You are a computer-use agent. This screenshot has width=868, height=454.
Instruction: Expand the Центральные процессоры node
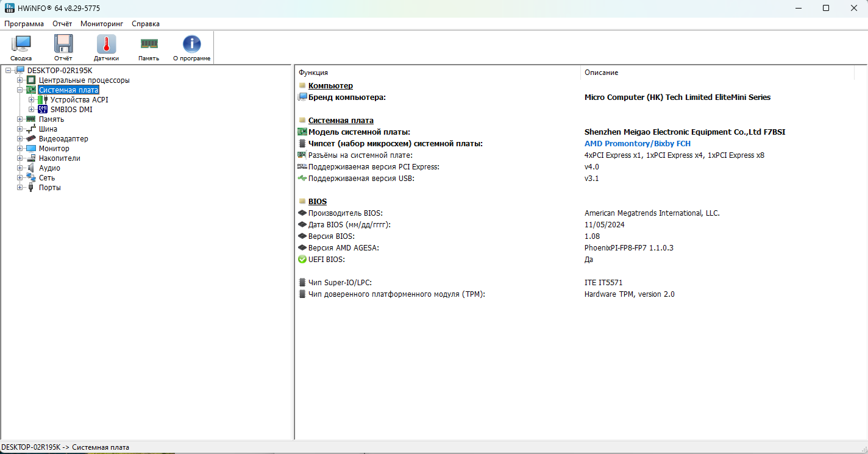[x=20, y=80]
